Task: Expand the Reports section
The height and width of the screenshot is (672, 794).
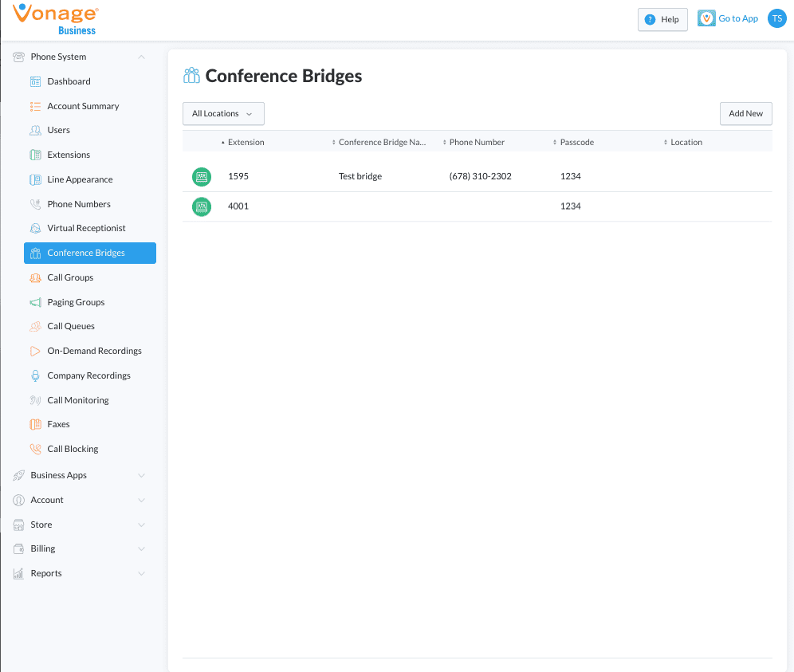Action: [141, 574]
